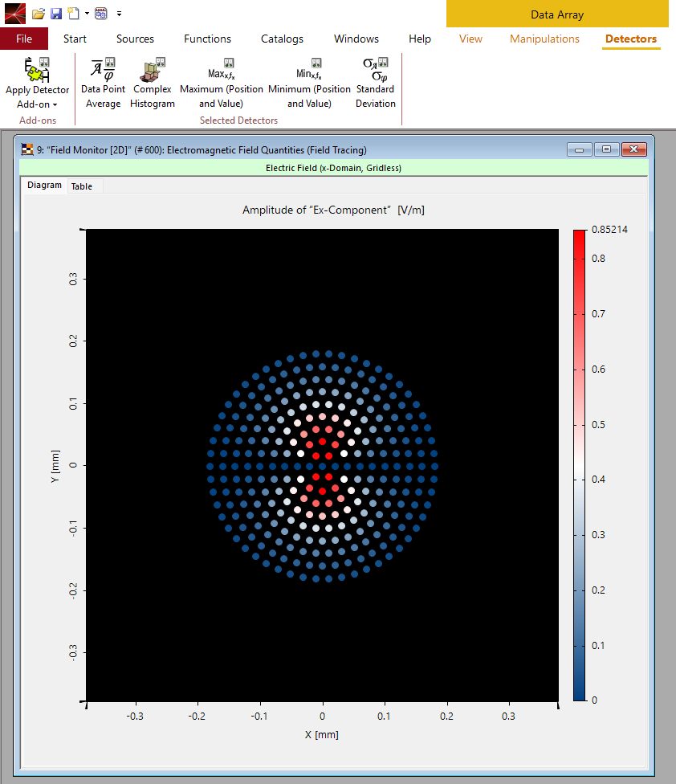Switch to the Table tab
This screenshot has width=676, height=784.
[82, 186]
